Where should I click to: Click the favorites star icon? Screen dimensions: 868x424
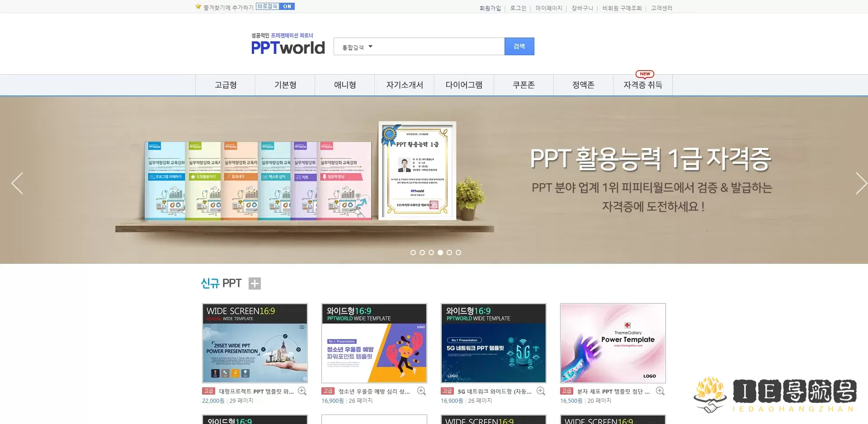tap(198, 7)
